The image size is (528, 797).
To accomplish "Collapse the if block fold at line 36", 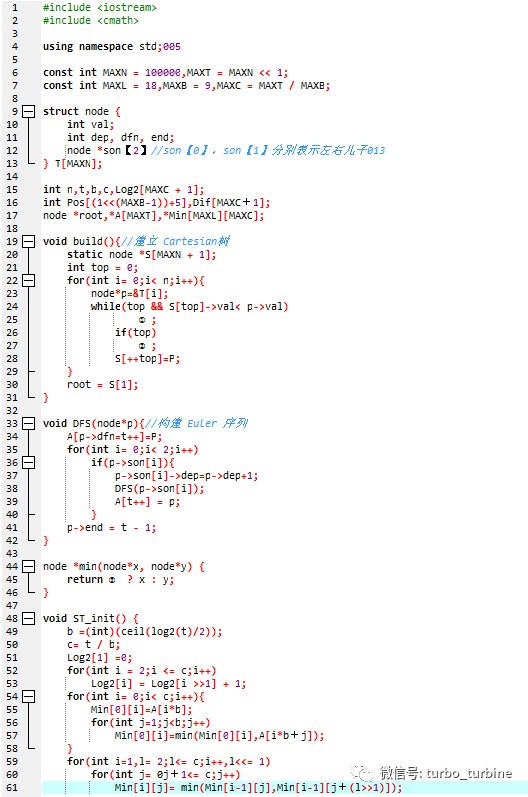I will [29, 463].
